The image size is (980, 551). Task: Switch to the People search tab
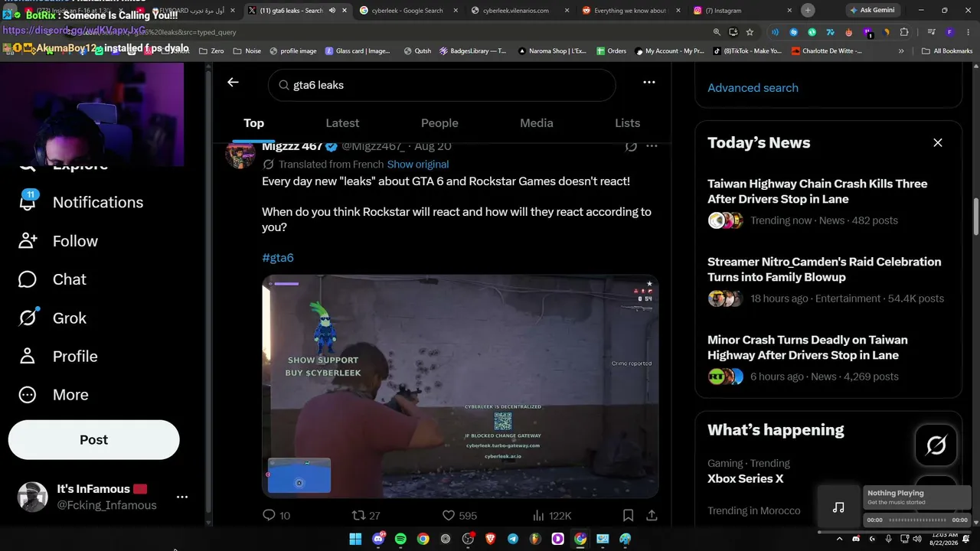click(439, 123)
